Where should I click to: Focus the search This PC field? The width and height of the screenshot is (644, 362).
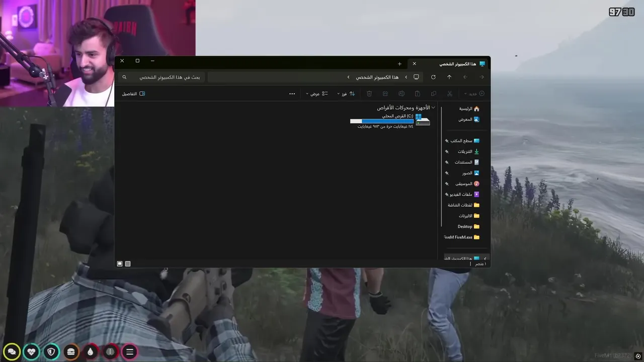point(162,77)
